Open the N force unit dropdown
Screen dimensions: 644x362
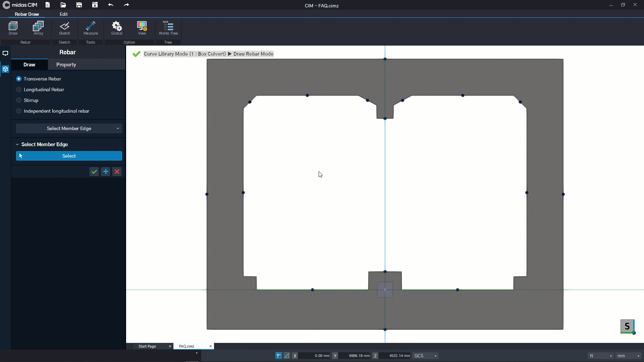pos(601,356)
